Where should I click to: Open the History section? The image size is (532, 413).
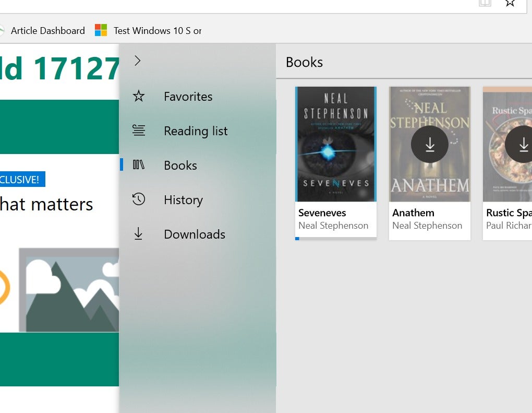click(x=183, y=200)
